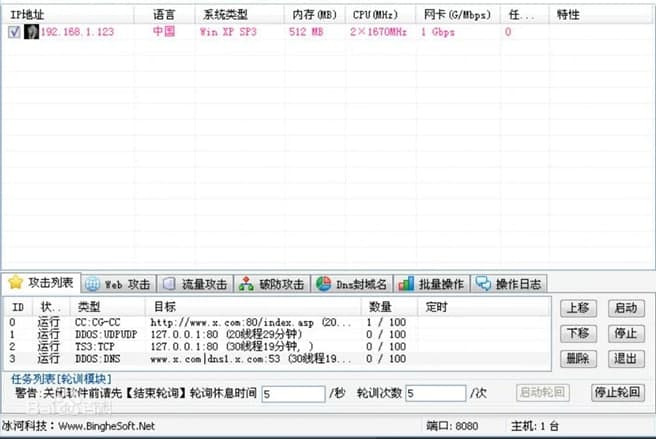Click the 主机: 1 台 status entry
The width and height of the screenshot is (656, 439).
(535, 426)
